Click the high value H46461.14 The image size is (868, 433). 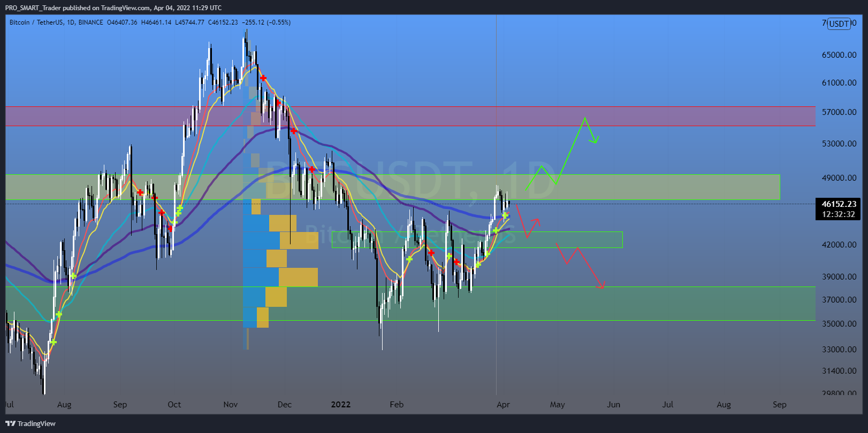[x=156, y=22]
